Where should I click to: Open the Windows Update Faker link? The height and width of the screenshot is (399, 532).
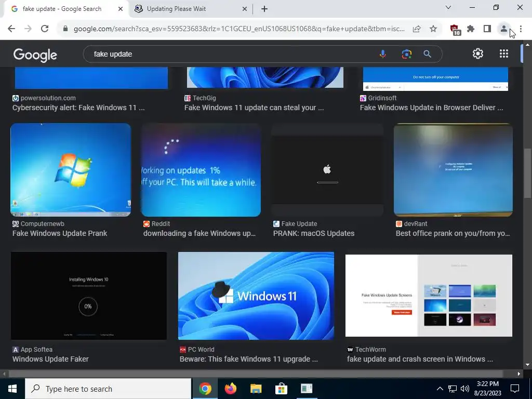coord(50,359)
